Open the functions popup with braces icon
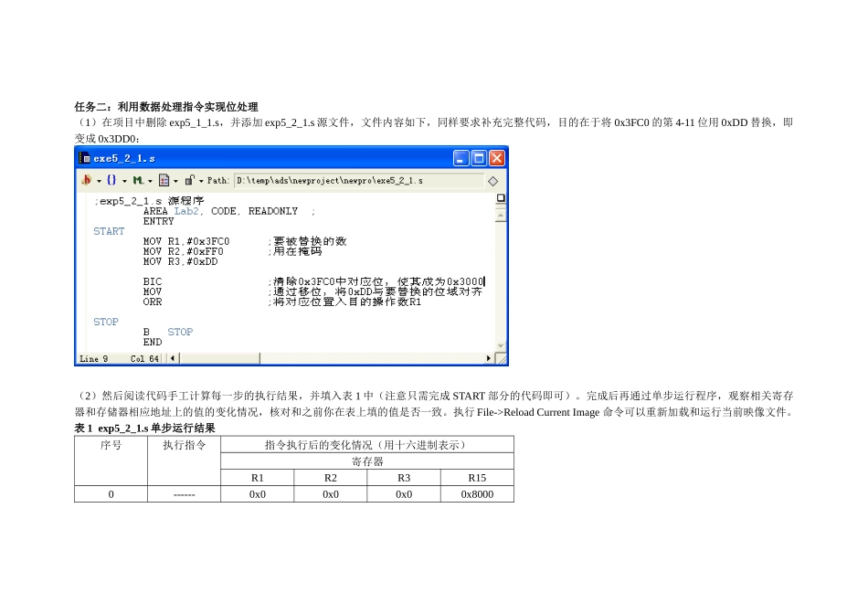 pyautogui.click(x=111, y=180)
